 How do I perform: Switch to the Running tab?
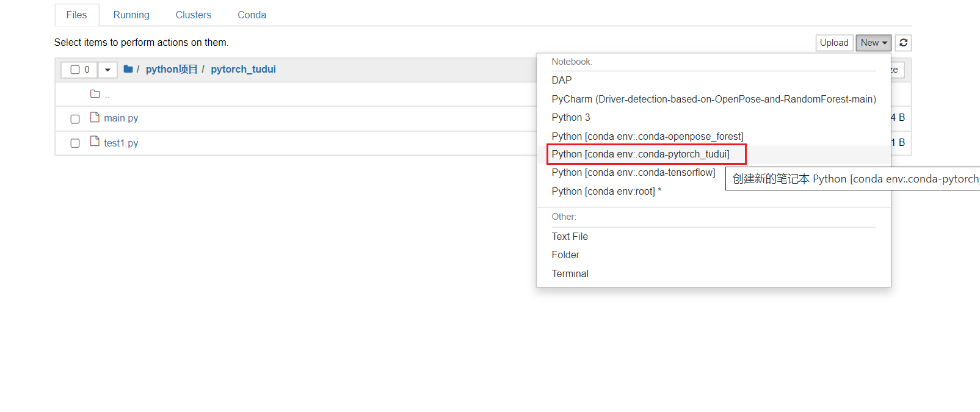(x=131, y=15)
